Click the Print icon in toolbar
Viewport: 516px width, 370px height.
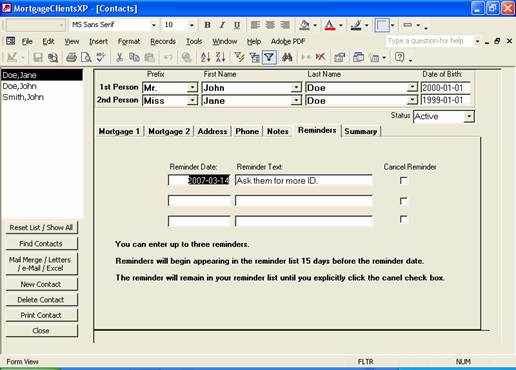71,57
